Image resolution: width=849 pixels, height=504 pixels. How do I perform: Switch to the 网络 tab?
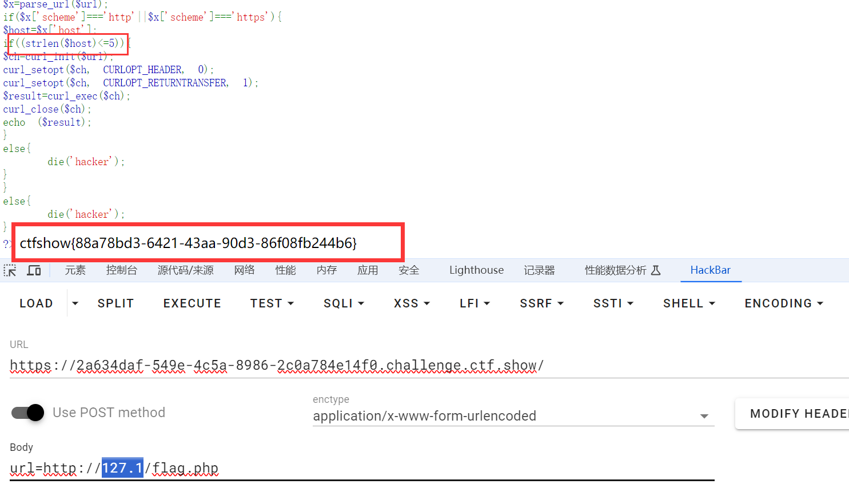click(244, 270)
